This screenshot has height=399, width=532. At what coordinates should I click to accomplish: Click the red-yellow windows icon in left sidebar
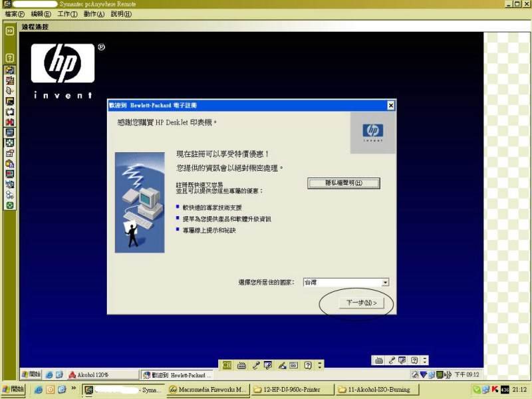[x=10, y=80]
